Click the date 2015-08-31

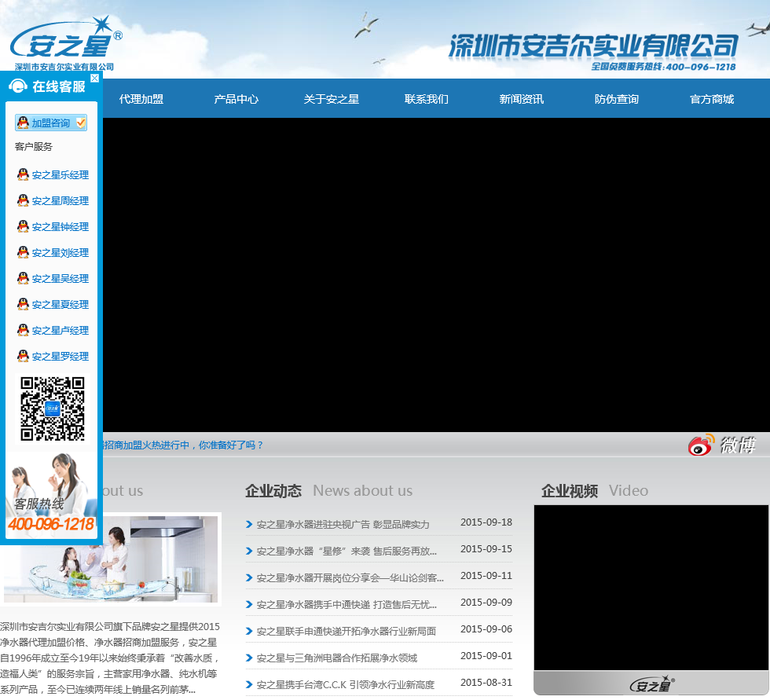coord(486,683)
